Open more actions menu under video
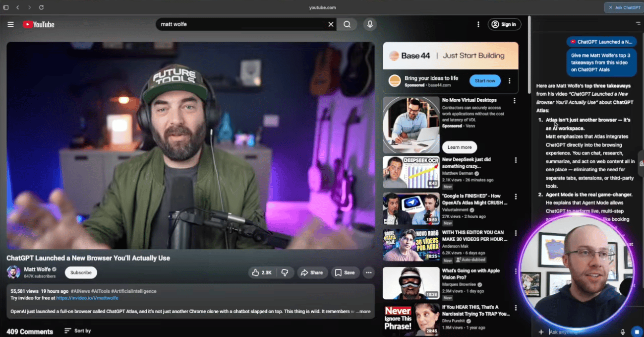This screenshot has width=644, height=337. tap(368, 272)
